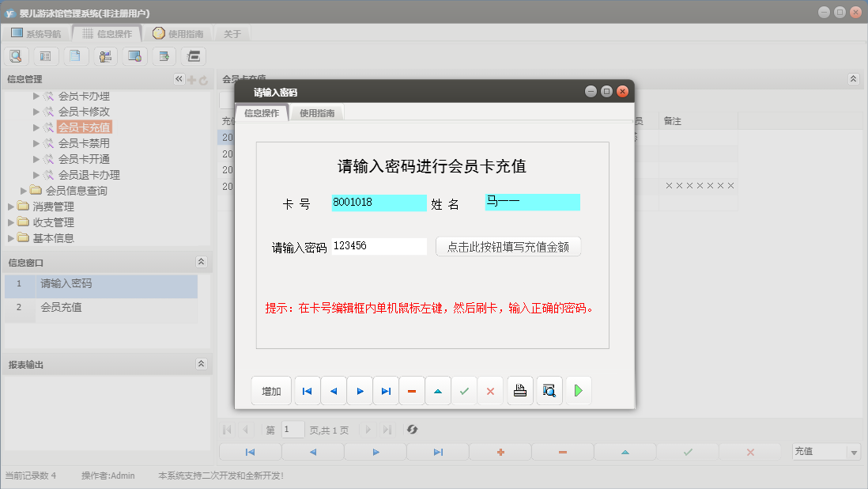Screen dimensions: 868x489
Task: Switch to the 使用指南 tab in the dialog
Action: pyautogui.click(x=316, y=112)
